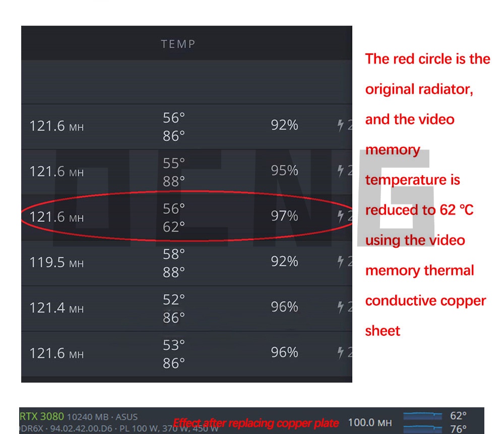The image size is (504, 434).
Task: Select the 121.4 MH hashrate value
Action: 56,308
